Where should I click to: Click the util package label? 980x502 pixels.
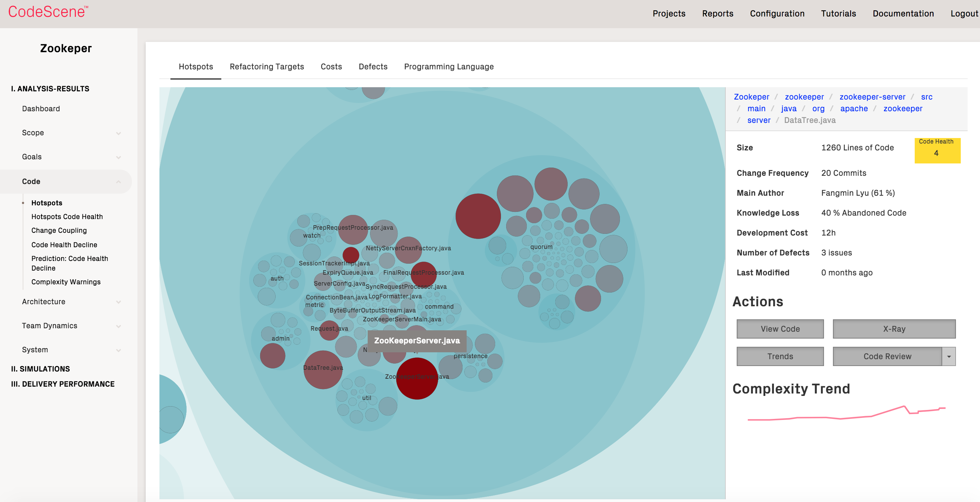tap(366, 398)
